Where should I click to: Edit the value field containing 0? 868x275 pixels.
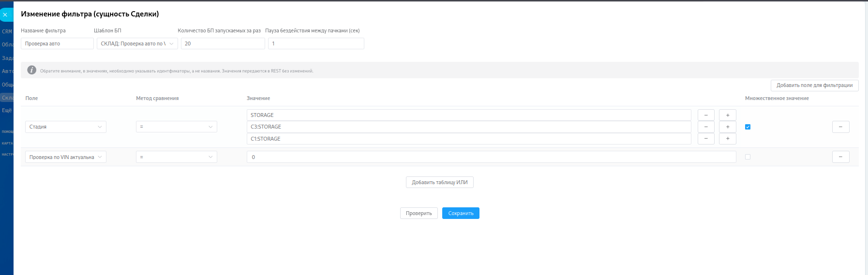coord(492,157)
